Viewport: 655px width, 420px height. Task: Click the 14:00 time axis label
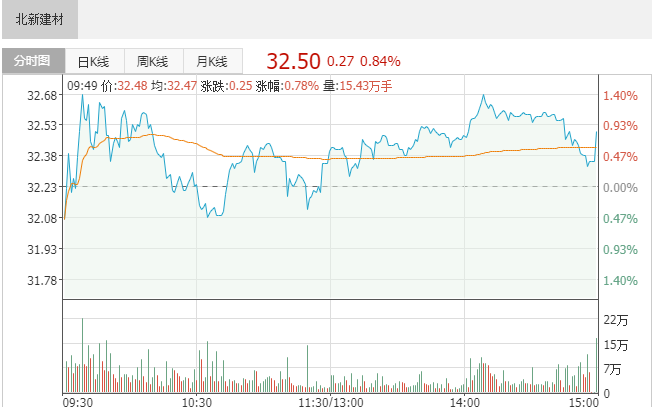464,402
